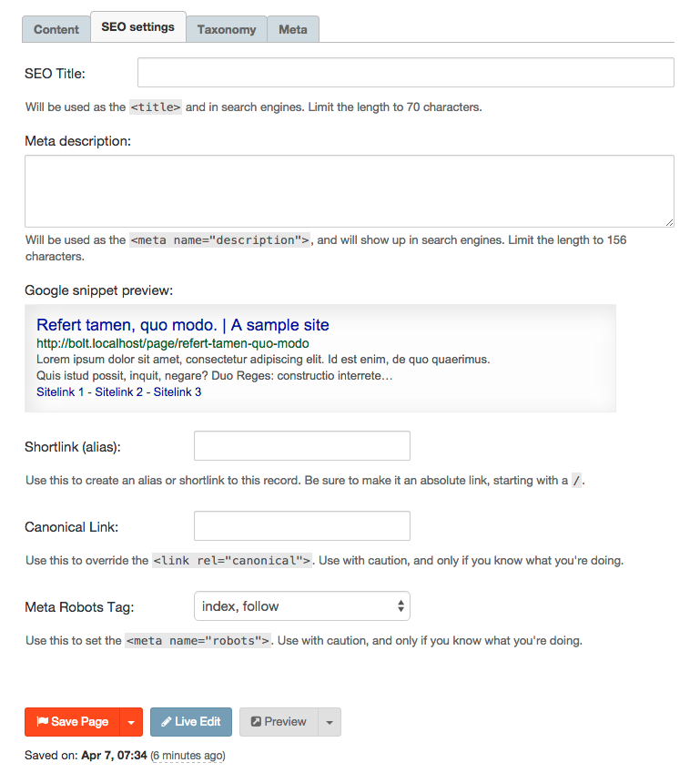Image resolution: width=700 pixels, height=783 pixels.
Task: Click into the Meta description textarea
Action: [x=350, y=191]
